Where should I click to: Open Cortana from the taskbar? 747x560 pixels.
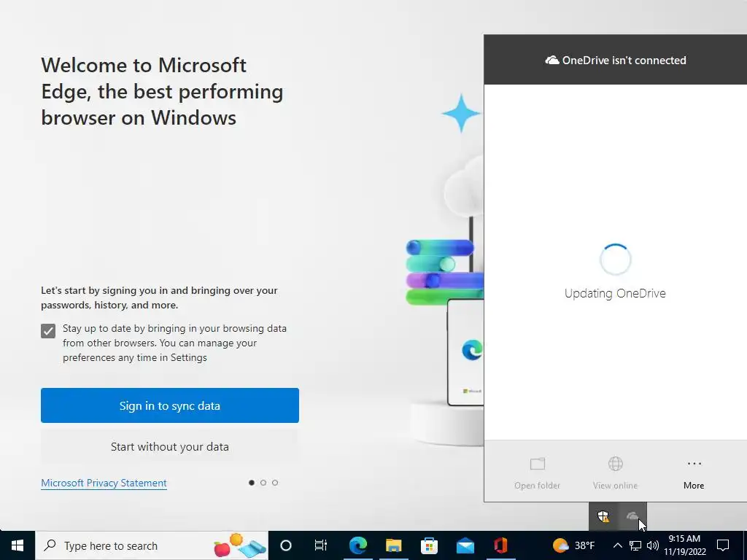[286, 545]
